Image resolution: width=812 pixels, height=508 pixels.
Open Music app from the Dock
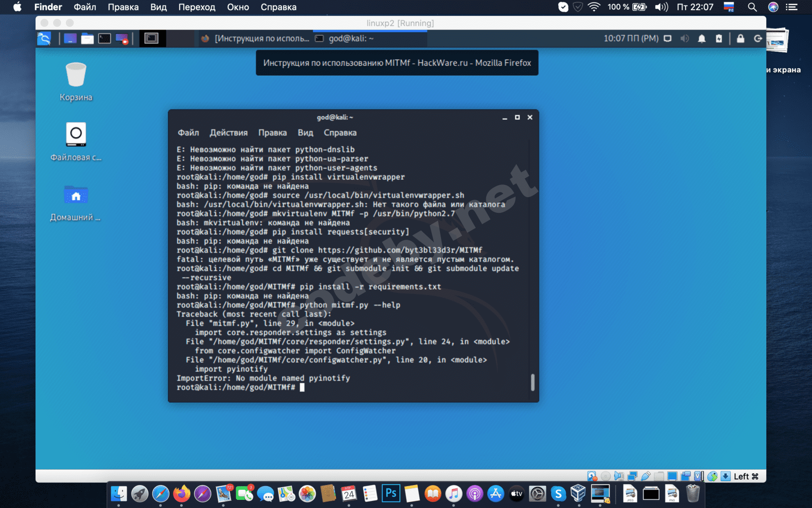point(454,493)
